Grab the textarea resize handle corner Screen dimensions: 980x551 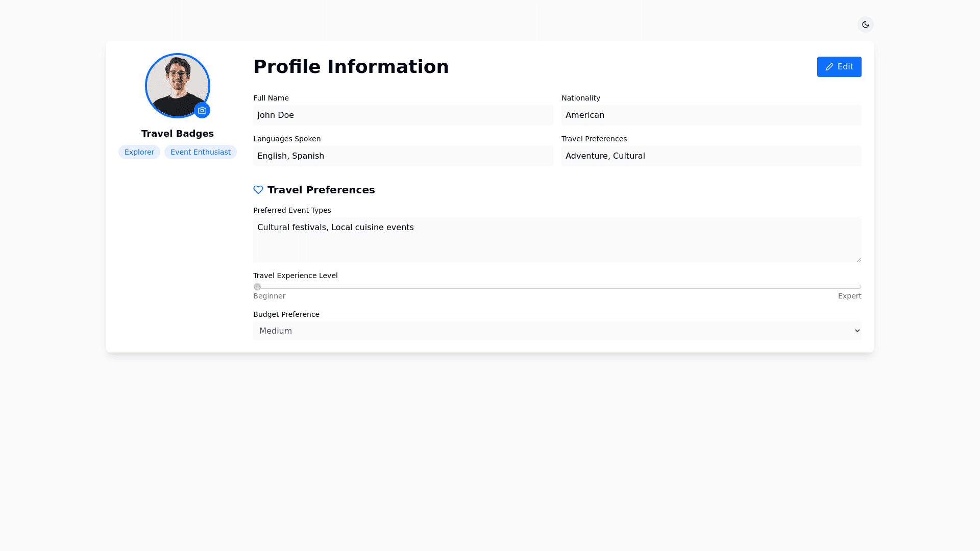coord(859,260)
